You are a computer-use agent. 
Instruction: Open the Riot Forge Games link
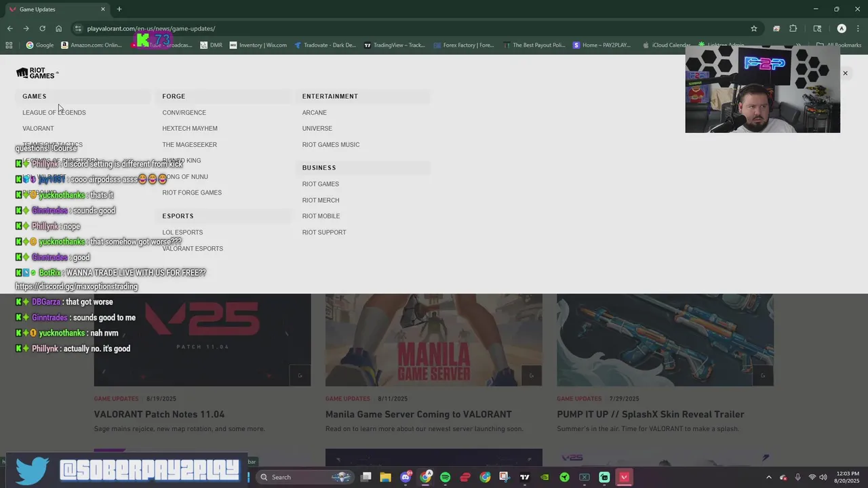pos(192,192)
